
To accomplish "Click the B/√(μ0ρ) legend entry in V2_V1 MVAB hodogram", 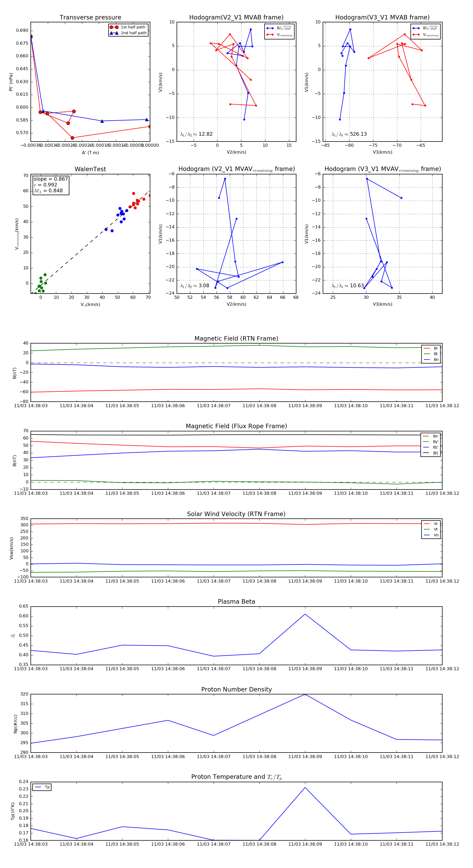I will click(279, 28).
